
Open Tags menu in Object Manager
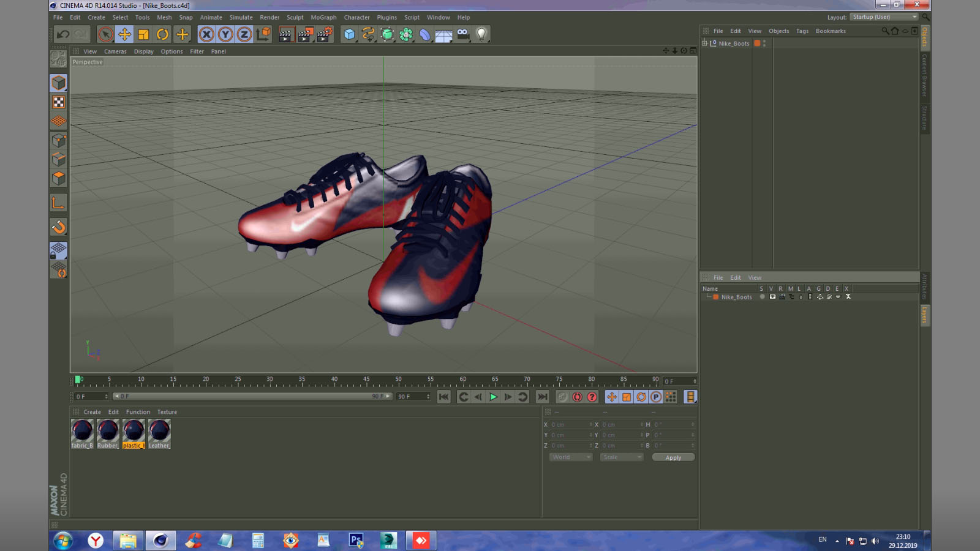(x=802, y=31)
